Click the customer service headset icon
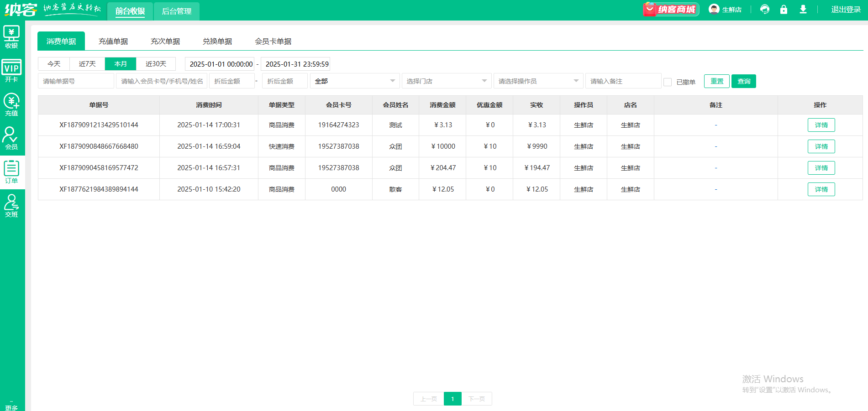 (x=765, y=10)
